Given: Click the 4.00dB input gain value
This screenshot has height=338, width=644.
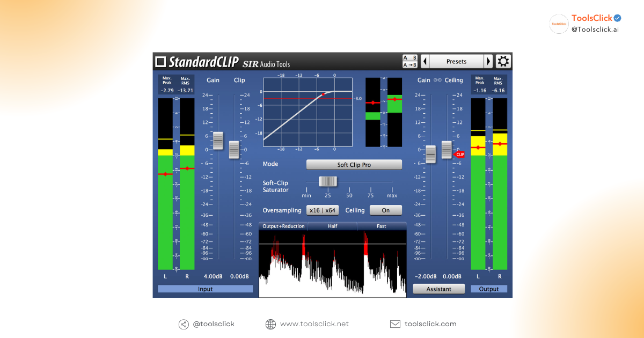Looking at the screenshot, I should click(x=213, y=277).
